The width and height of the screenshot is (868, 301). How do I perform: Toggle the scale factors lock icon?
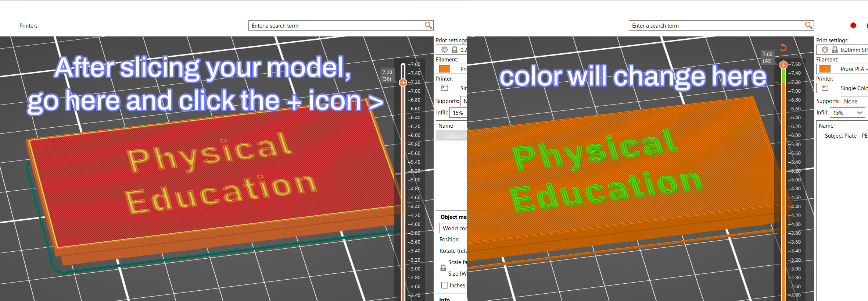443,268
